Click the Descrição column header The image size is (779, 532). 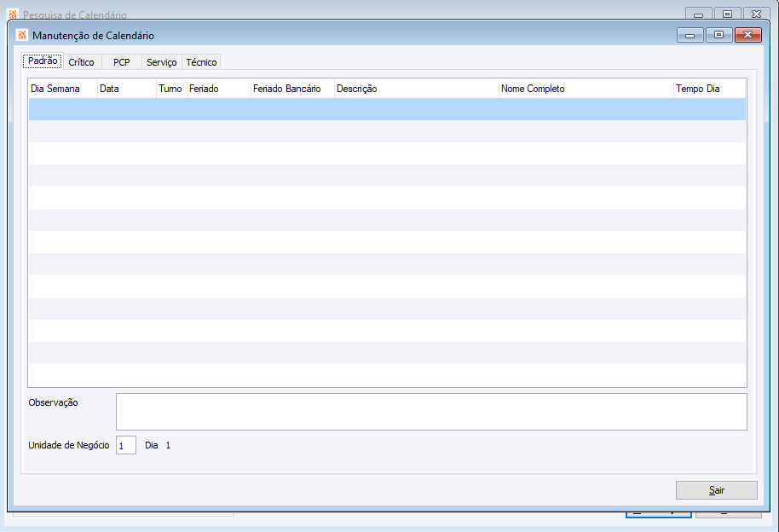click(416, 89)
